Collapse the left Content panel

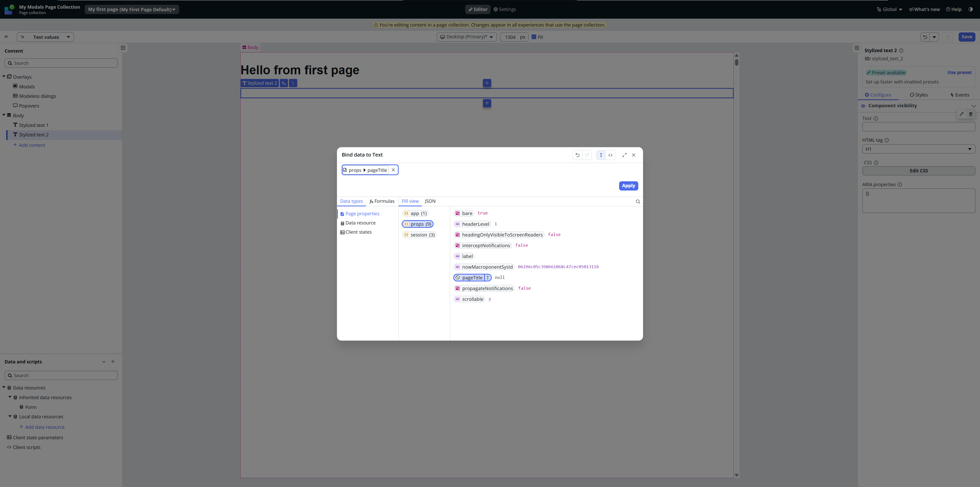pyautogui.click(x=123, y=48)
